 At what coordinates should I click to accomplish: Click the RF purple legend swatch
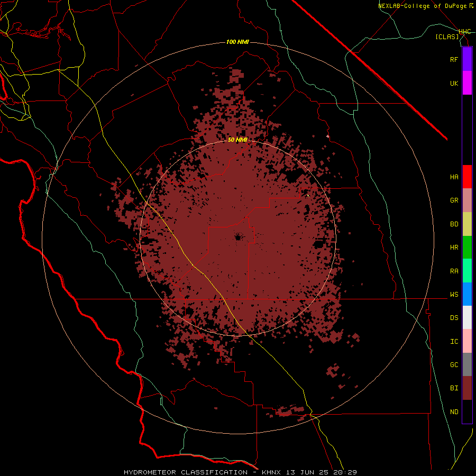pos(467,59)
